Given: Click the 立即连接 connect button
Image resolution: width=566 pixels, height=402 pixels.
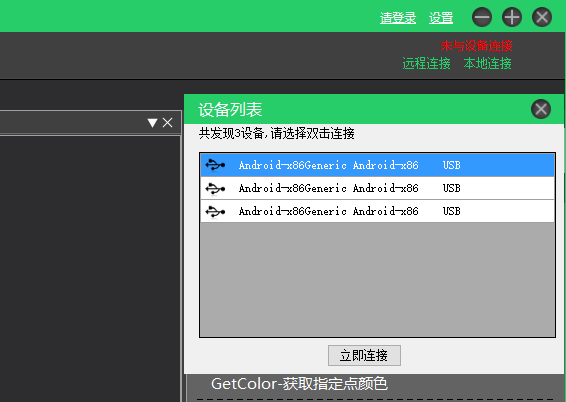Looking at the screenshot, I should click(x=364, y=355).
